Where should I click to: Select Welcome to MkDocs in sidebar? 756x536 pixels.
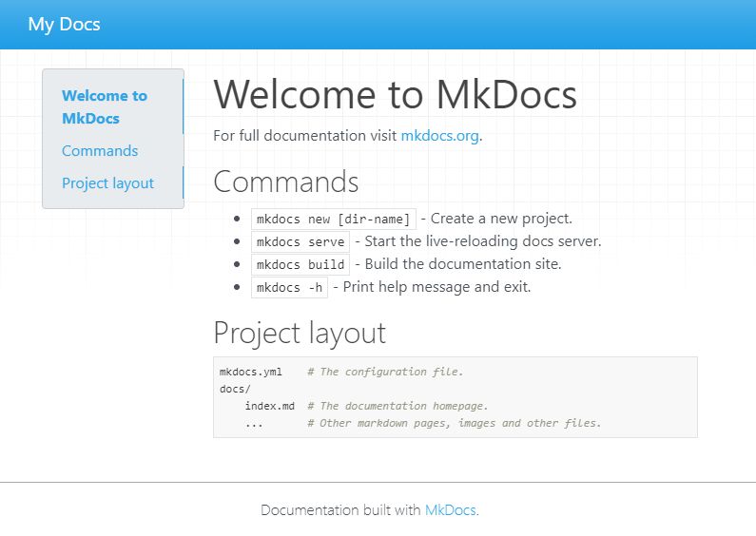pos(105,106)
